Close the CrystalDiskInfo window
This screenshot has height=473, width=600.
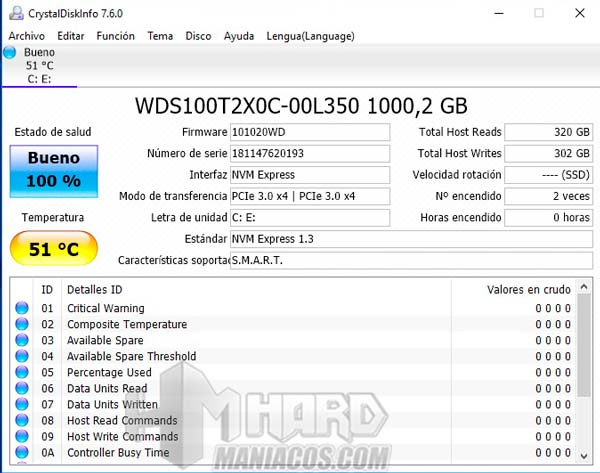click(x=580, y=13)
